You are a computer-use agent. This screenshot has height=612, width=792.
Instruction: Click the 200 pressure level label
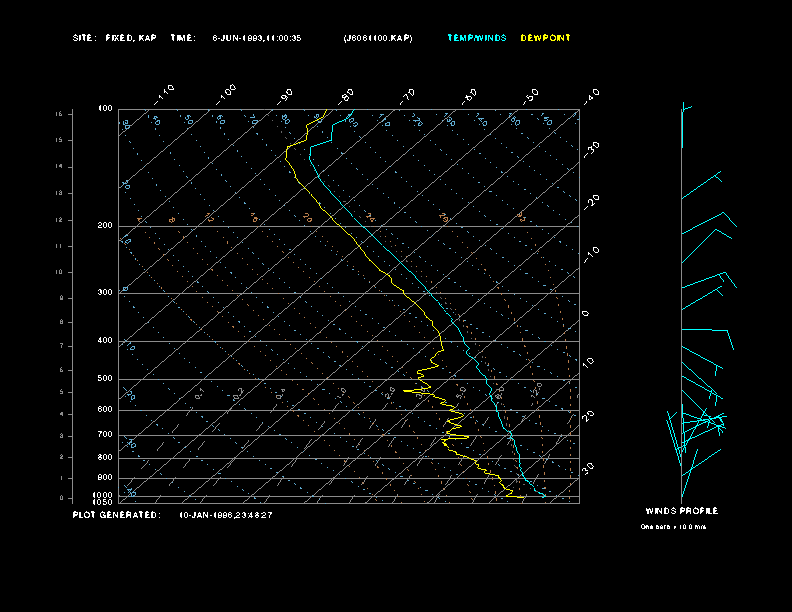pyautogui.click(x=105, y=226)
